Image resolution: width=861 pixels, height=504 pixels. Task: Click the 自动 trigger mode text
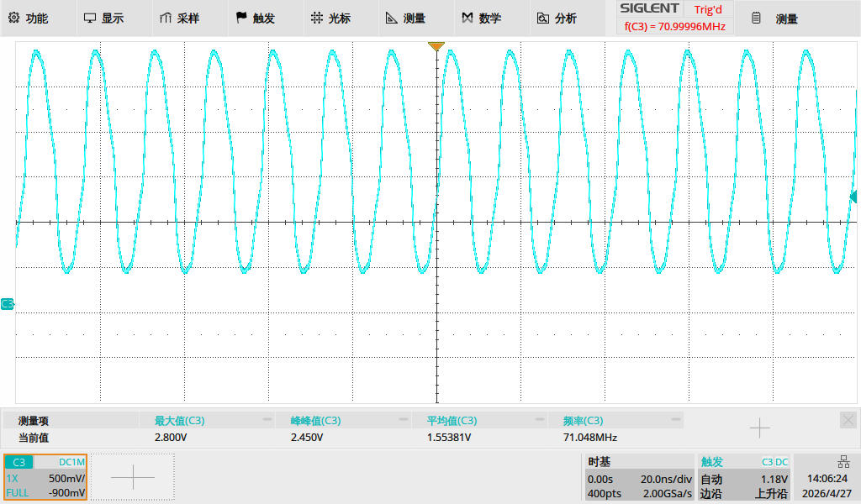711,480
